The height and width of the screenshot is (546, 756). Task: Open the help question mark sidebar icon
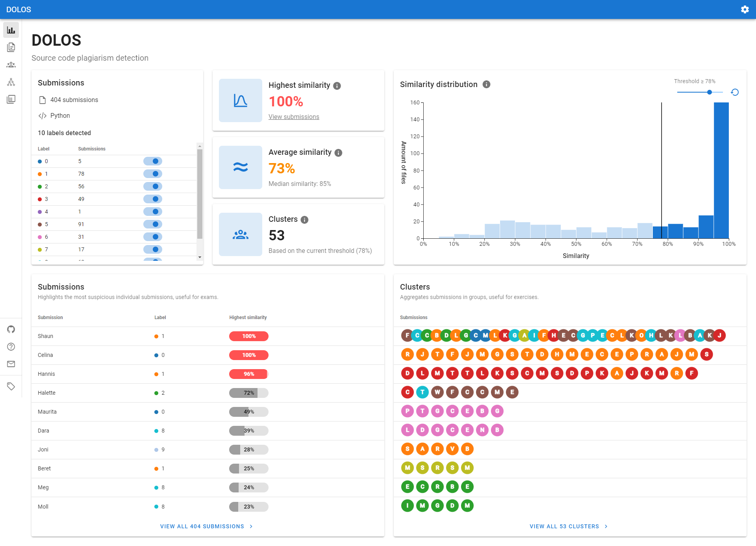coord(11,347)
